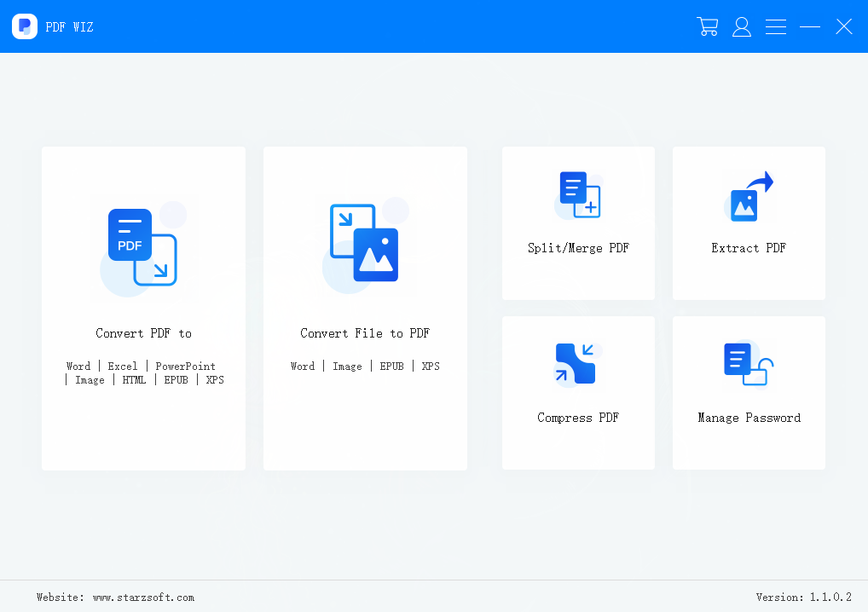
Task: Choose the Compress PDF icon
Action: 577,365
